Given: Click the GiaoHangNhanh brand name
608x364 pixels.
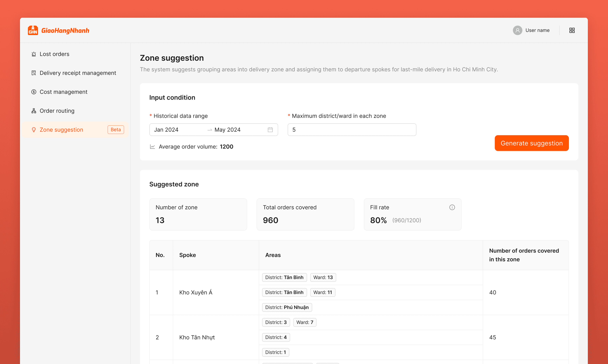Looking at the screenshot, I should (x=65, y=30).
